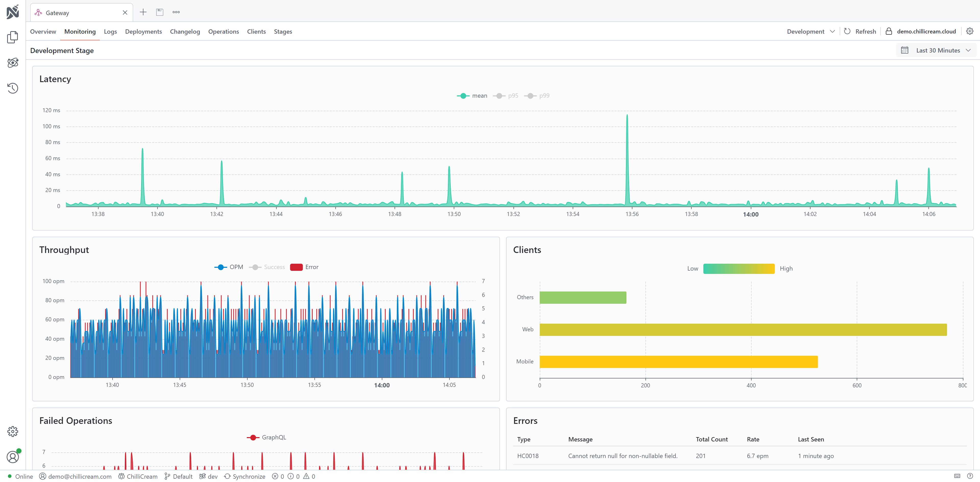Switch to the Logs tab
Image resolution: width=980 pixels, height=482 pixels.
point(110,32)
